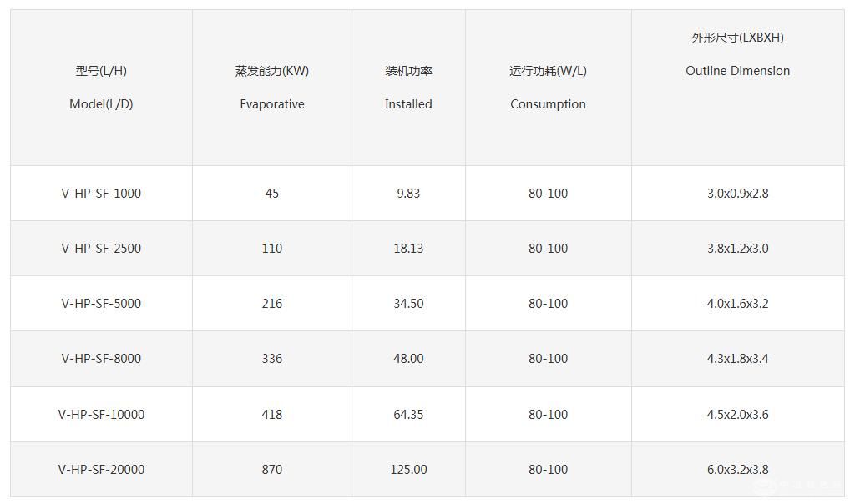
Task: Select the evaporative value 216
Action: click(272, 304)
